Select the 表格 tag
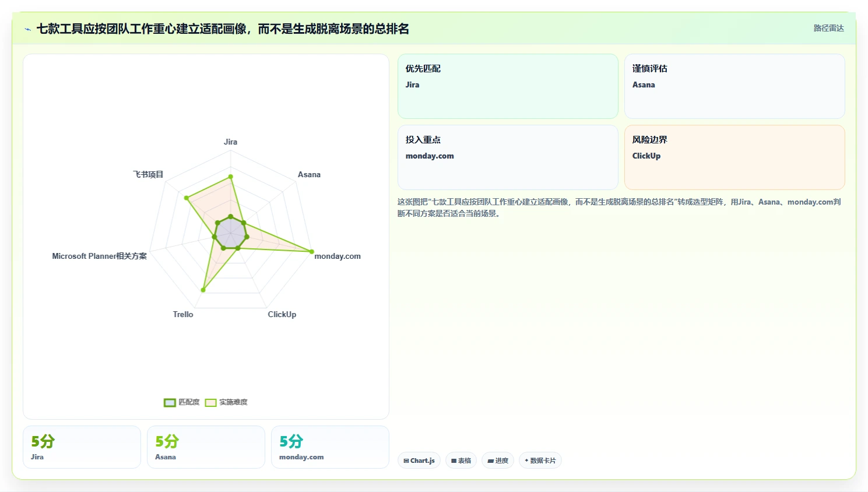This screenshot has height=492, width=868. pos(461,461)
